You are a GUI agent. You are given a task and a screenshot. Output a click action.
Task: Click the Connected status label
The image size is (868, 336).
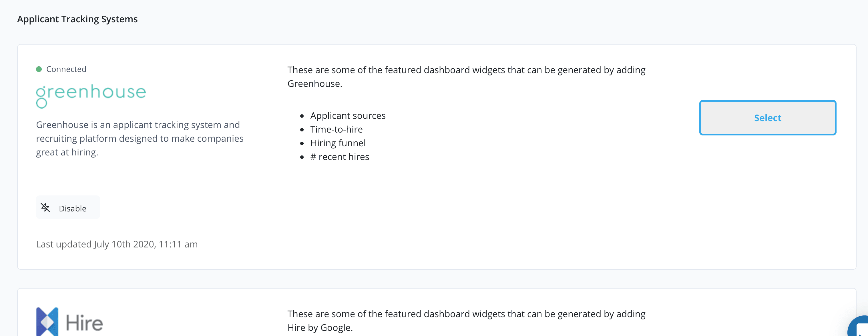coord(66,69)
